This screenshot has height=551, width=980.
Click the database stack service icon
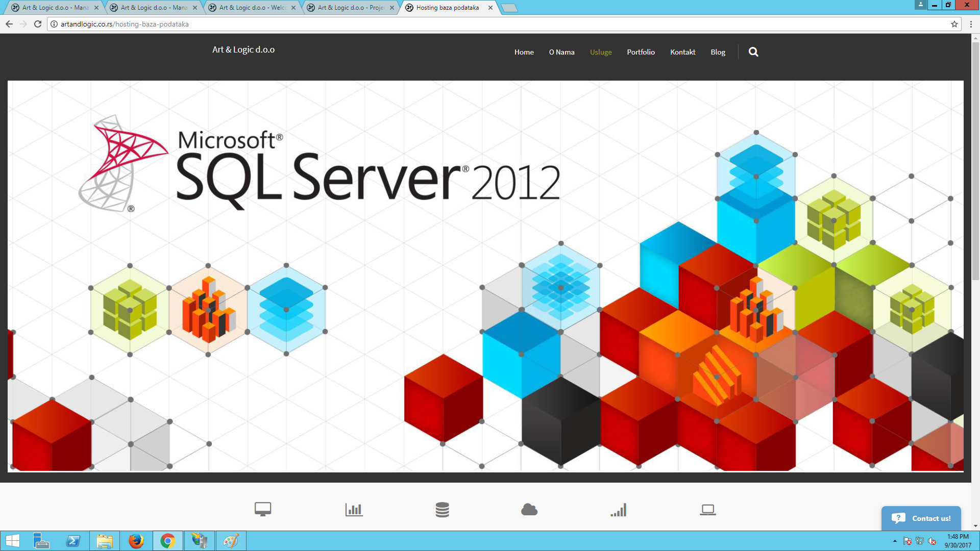pos(443,509)
